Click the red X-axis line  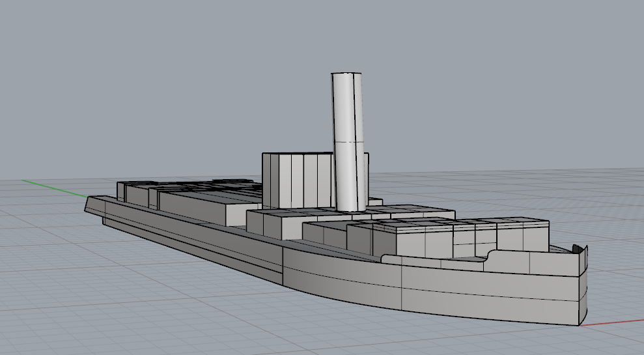tap(612, 322)
